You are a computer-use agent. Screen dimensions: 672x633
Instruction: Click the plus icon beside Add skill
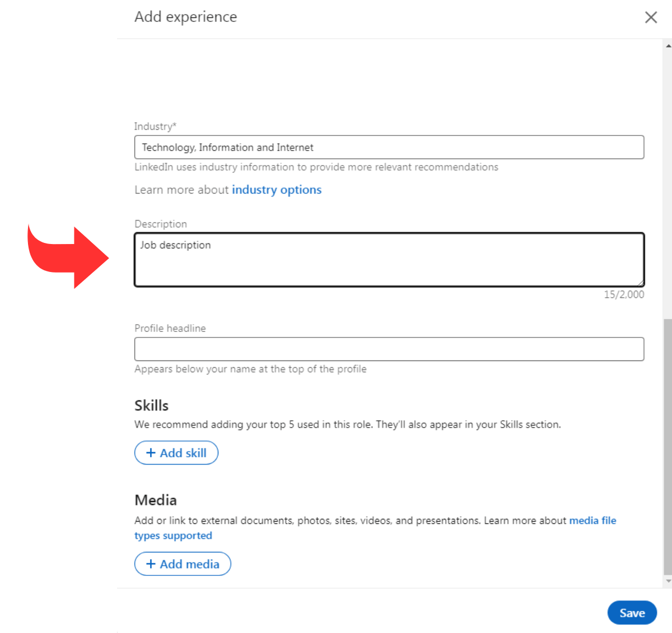click(151, 453)
